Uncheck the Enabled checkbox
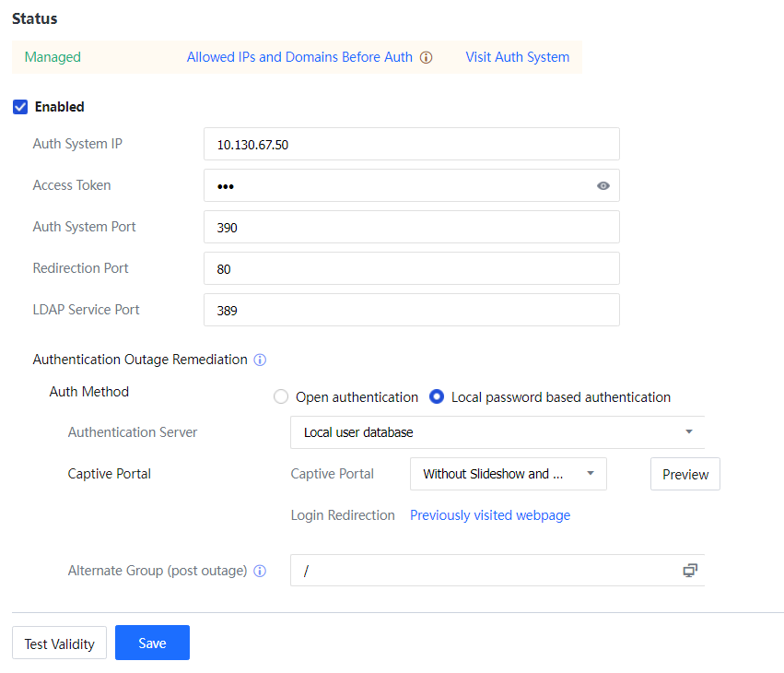This screenshot has height=673, width=784. (20, 107)
